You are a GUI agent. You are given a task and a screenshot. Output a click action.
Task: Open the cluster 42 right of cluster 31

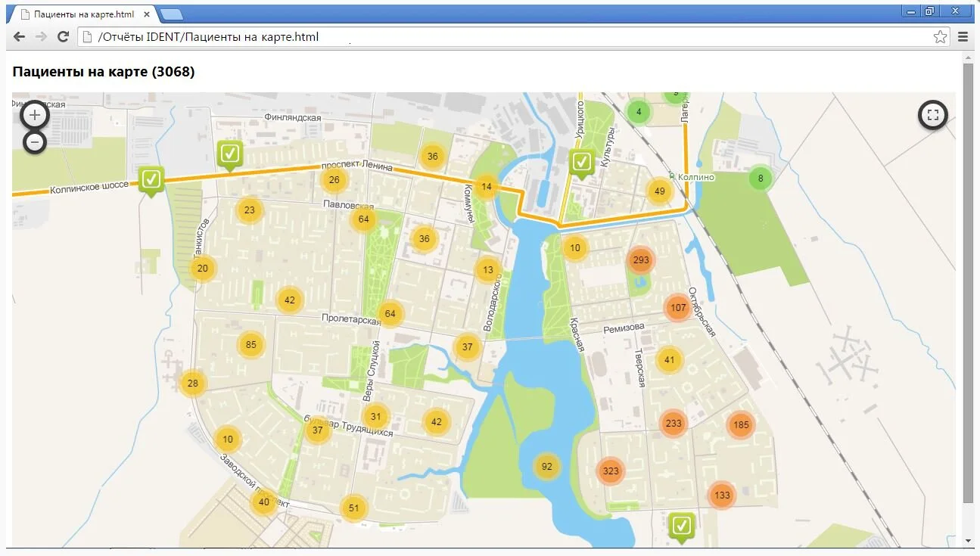point(436,422)
